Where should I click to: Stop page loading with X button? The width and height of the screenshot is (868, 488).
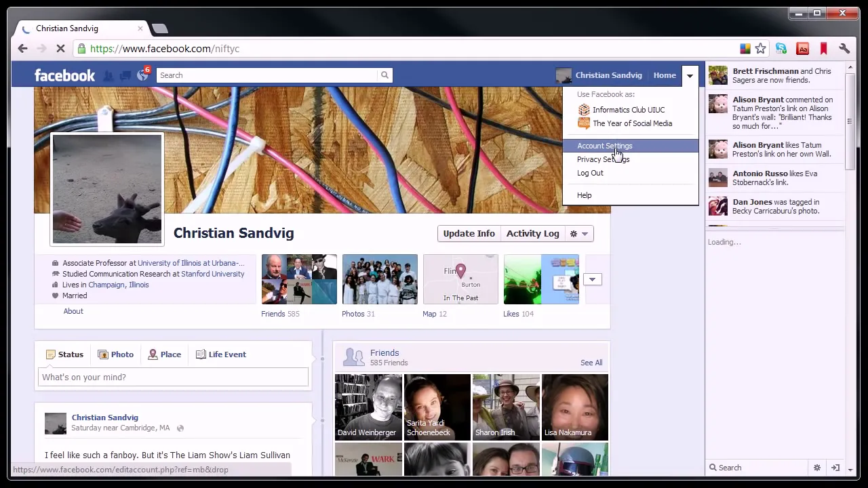[x=60, y=49]
